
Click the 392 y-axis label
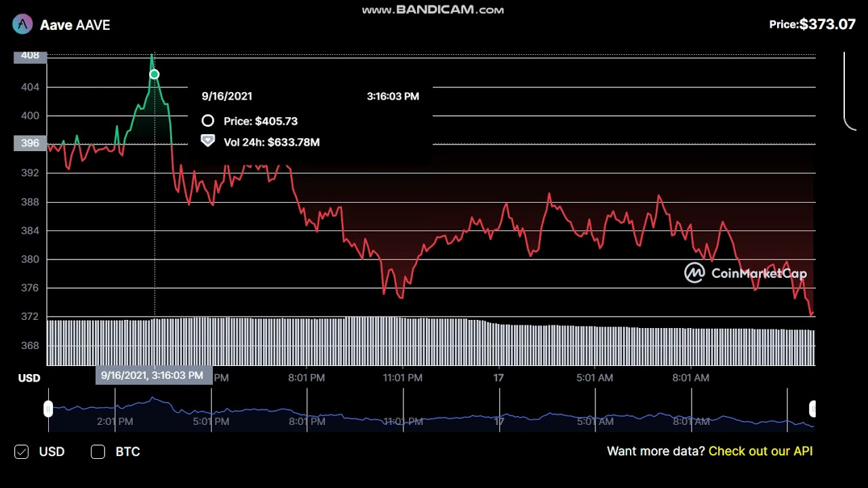pyautogui.click(x=30, y=173)
